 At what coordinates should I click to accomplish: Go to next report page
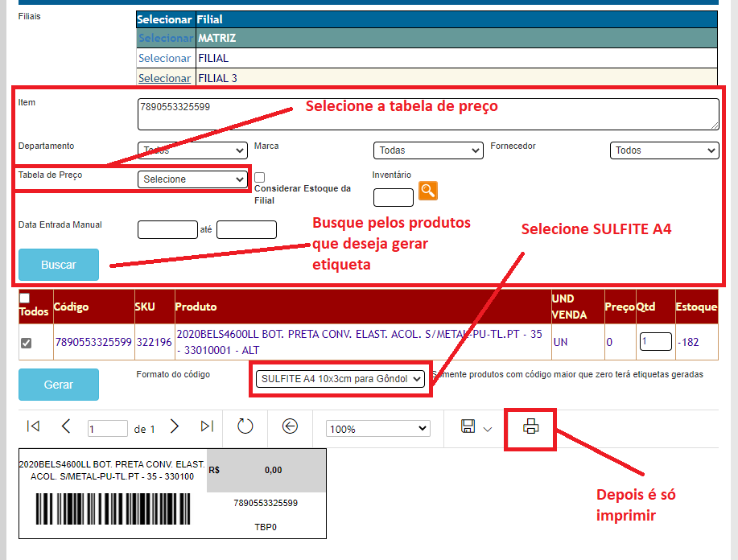coord(174,426)
